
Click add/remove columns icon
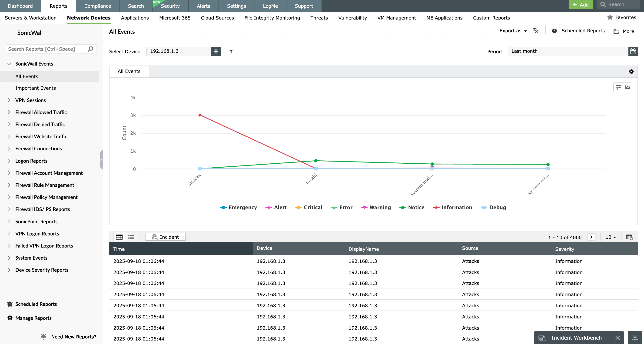click(x=629, y=237)
